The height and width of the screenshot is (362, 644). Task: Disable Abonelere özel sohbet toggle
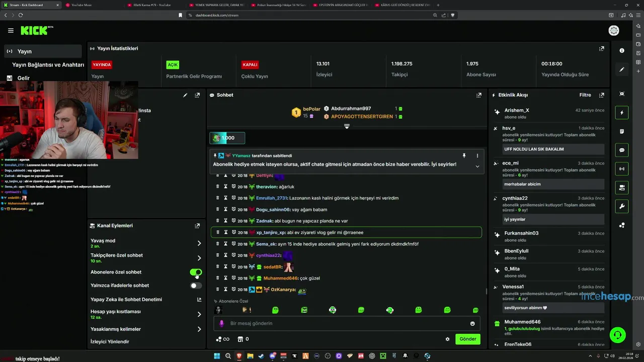click(196, 272)
